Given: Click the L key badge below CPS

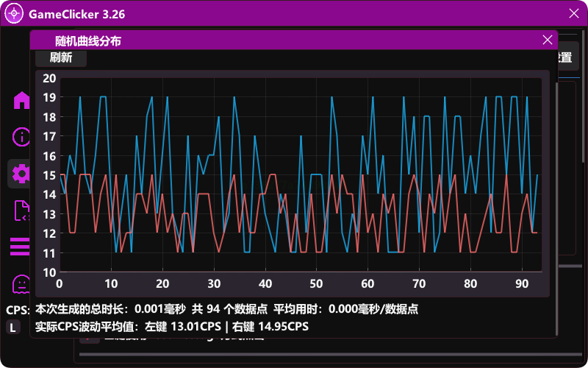Looking at the screenshot, I should point(13,327).
